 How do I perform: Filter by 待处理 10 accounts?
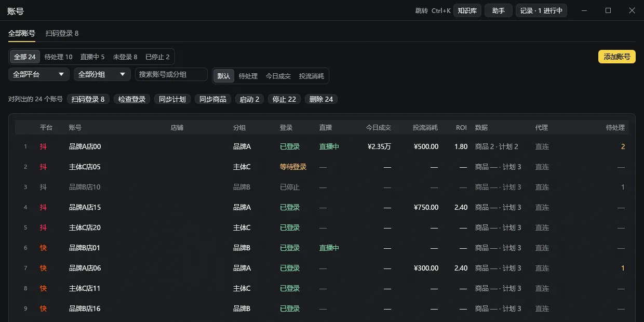pos(59,57)
